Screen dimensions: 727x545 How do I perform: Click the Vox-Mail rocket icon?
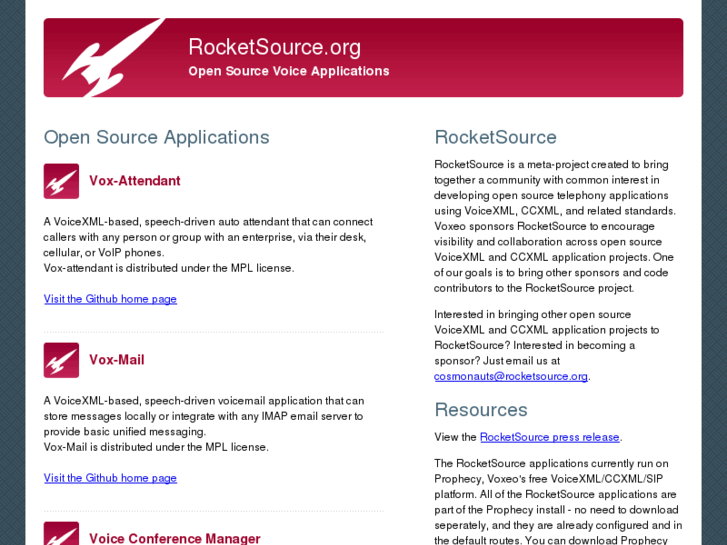point(61,360)
